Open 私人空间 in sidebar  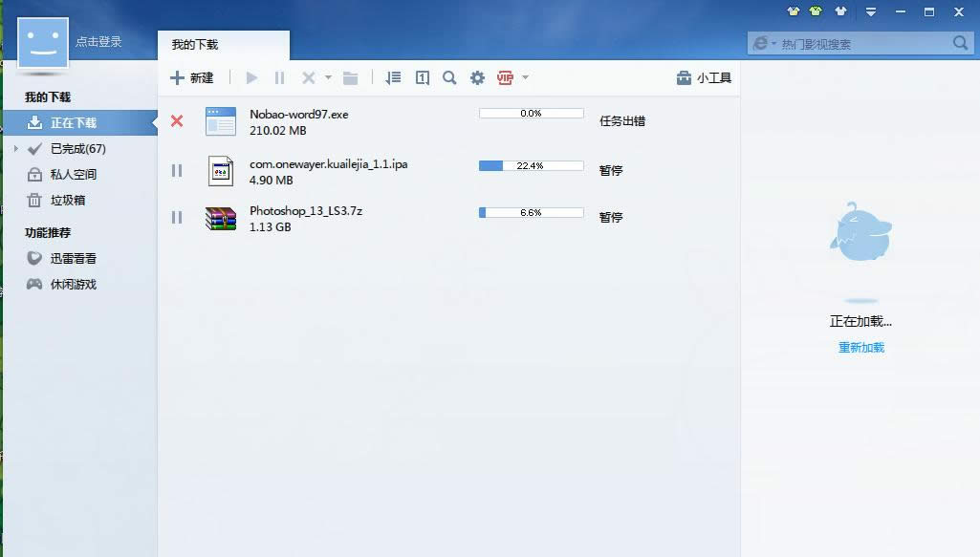click(74, 174)
